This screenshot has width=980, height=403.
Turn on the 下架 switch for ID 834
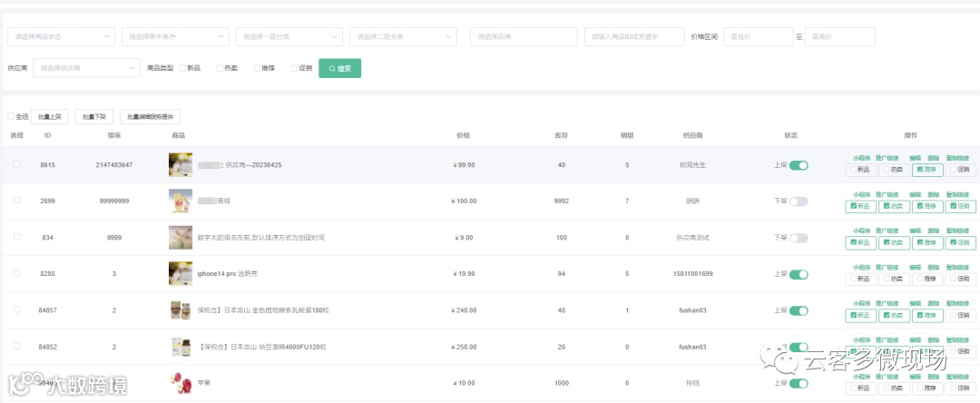click(799, 238)
